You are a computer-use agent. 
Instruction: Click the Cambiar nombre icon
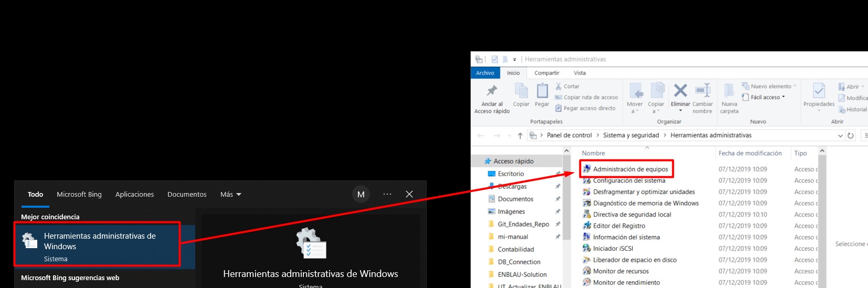(702, 91)
